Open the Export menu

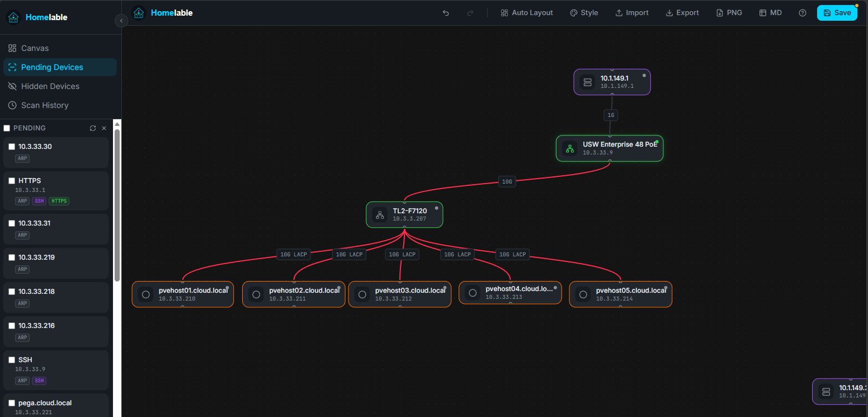[682, 13]
